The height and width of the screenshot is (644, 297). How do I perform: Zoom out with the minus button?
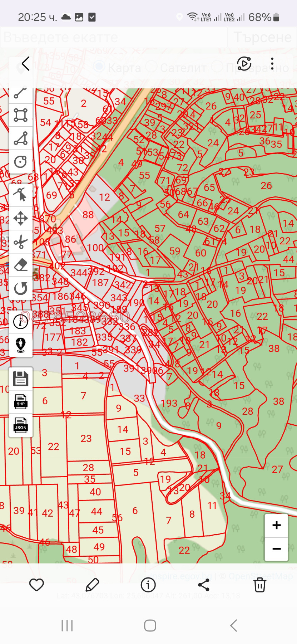click(276, 548)
